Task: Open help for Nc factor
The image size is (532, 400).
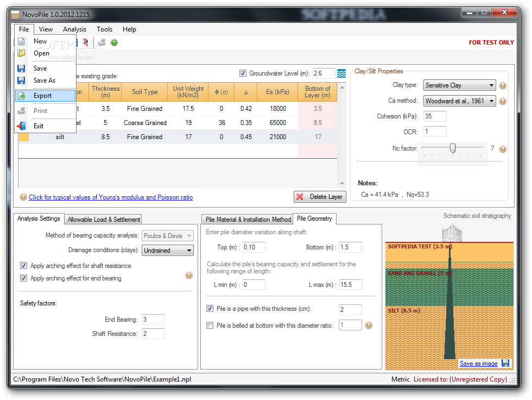Action: pyautogui.click(x=503, y=149)
